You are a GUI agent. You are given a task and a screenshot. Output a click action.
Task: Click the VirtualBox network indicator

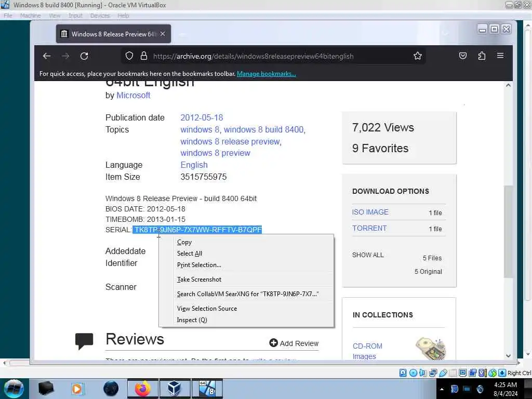coord(433,373)
